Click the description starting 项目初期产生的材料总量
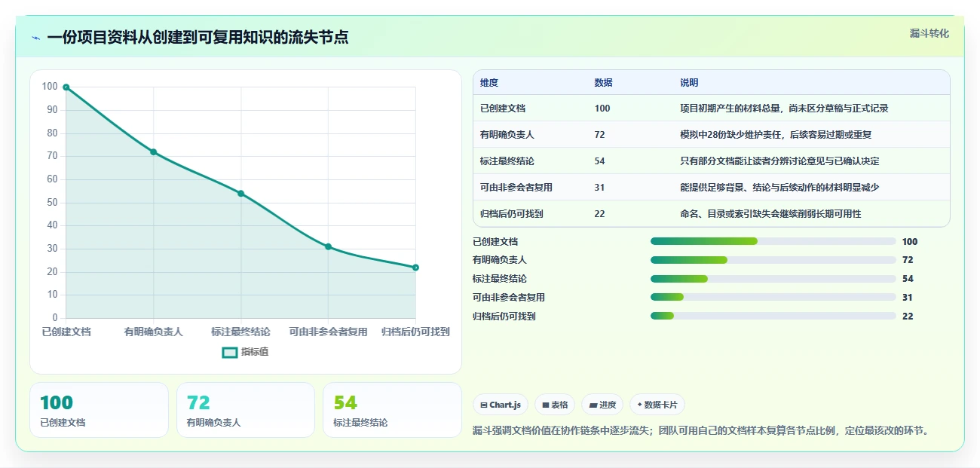Screen dimensions: 980x468 click(x=784, y=109)
